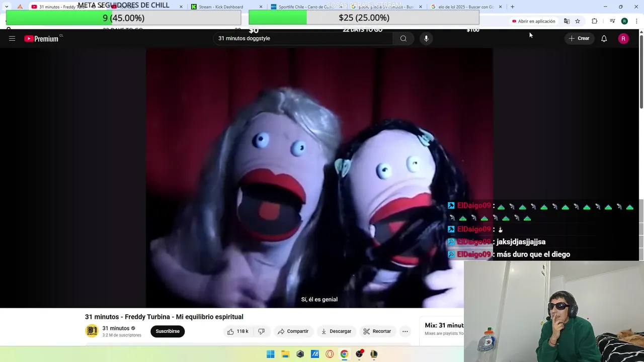Viewport: 644px width, 362px height.
Task: Open Chrome three-dot menu
Action: pos(636,21)
